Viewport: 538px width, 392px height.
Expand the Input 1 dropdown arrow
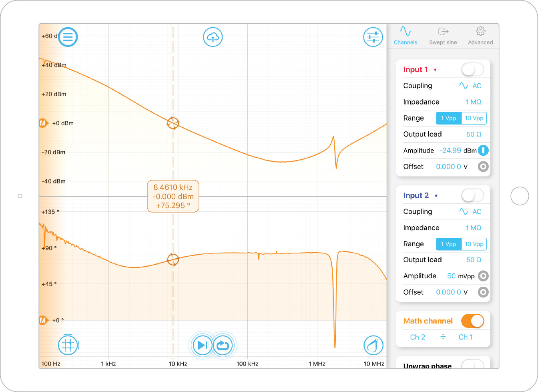(435, 70)
